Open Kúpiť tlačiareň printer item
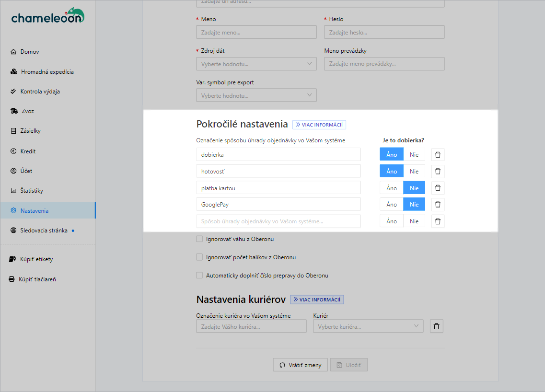 (37, 279)
